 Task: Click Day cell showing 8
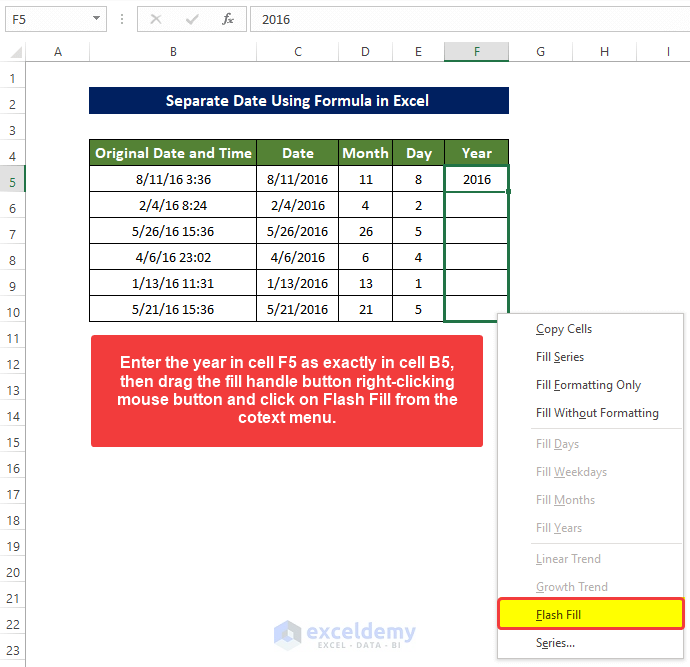(x=418, y=179)
